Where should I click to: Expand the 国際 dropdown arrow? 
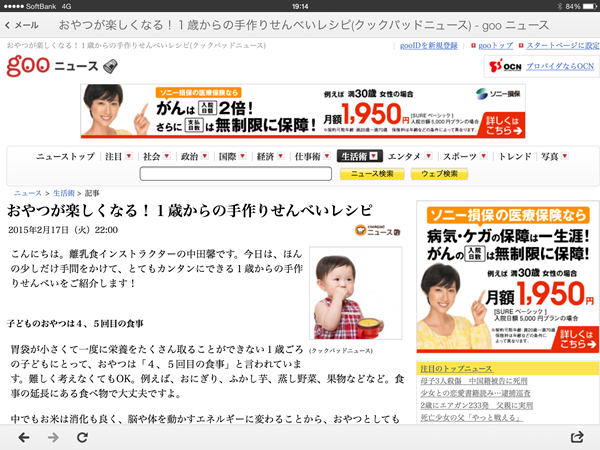point(243,156)
